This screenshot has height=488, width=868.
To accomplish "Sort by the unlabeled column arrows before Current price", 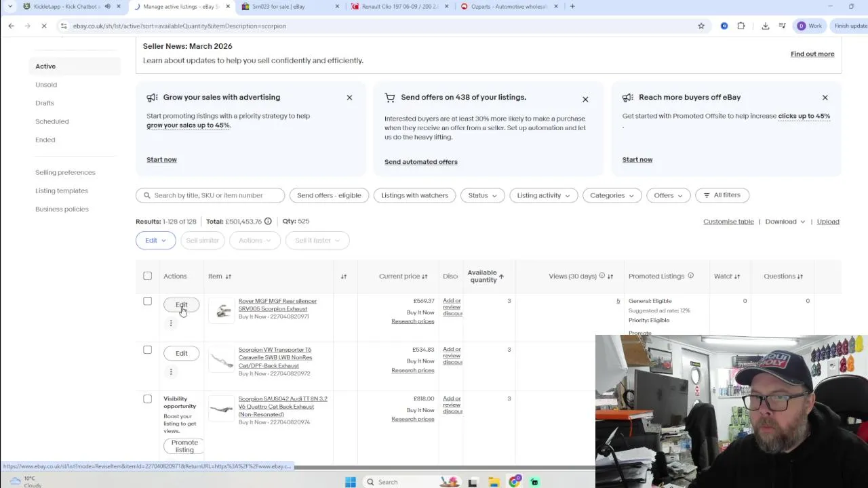I will [344, 277].
